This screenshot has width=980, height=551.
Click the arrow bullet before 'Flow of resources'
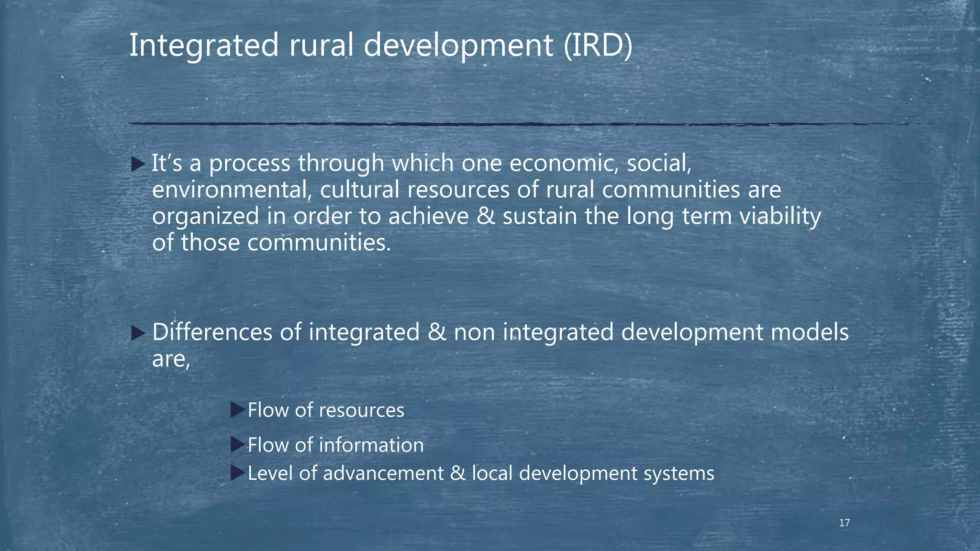coord(238,410)
